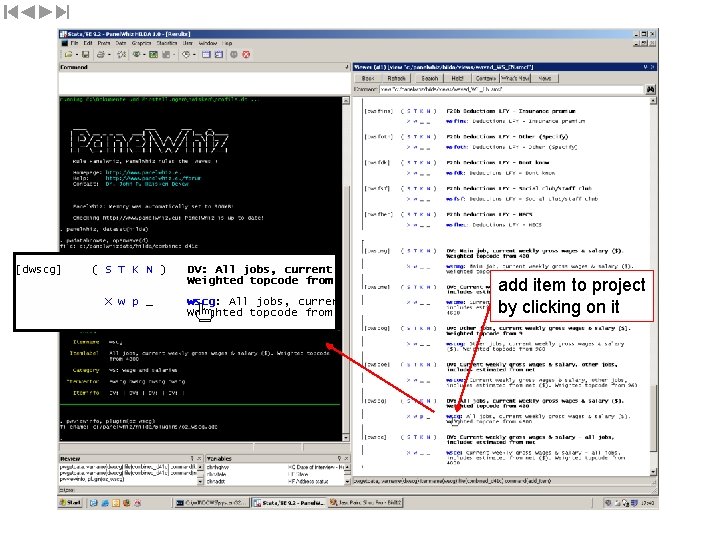Click the S link in the wsfins row
The width and height of the screenshot is (720, 540).
tap(409, 111)
